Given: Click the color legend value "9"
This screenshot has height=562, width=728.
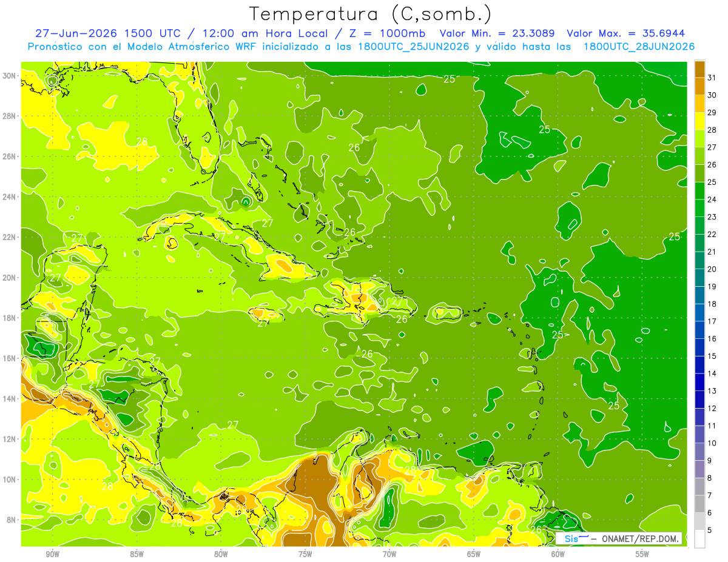Looking at the screenshot, I should click(x=710, y=461).
